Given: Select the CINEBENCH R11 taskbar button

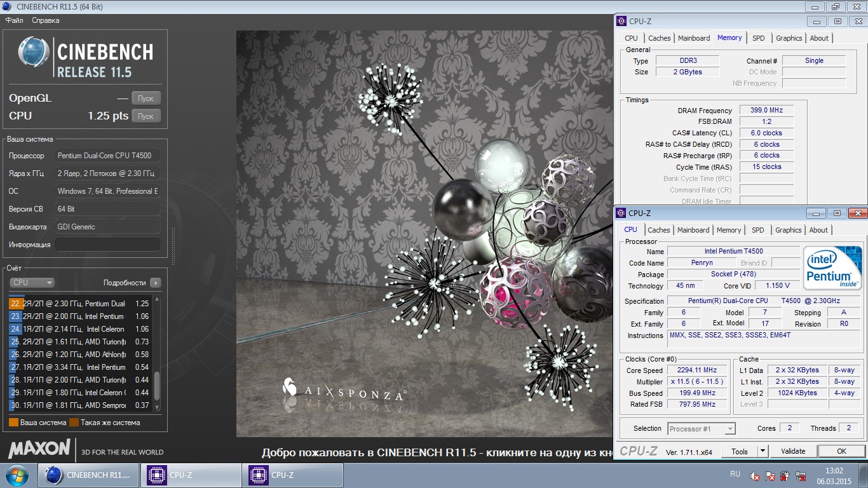Looking at the screenshot, I should coord(88,475).
